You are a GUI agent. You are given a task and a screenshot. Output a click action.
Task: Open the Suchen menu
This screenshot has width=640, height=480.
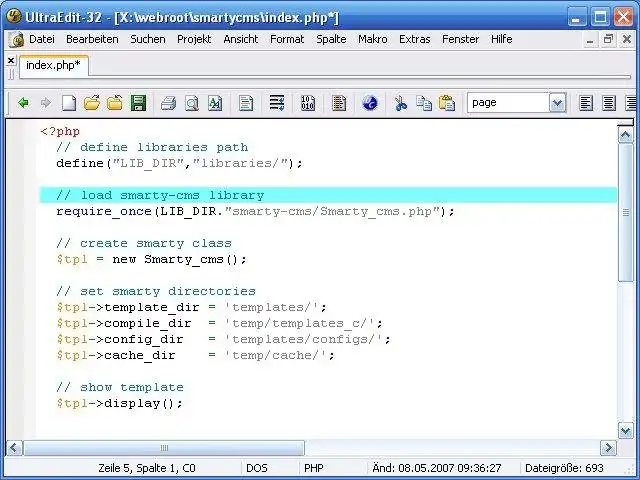click(x=148, y=39)
